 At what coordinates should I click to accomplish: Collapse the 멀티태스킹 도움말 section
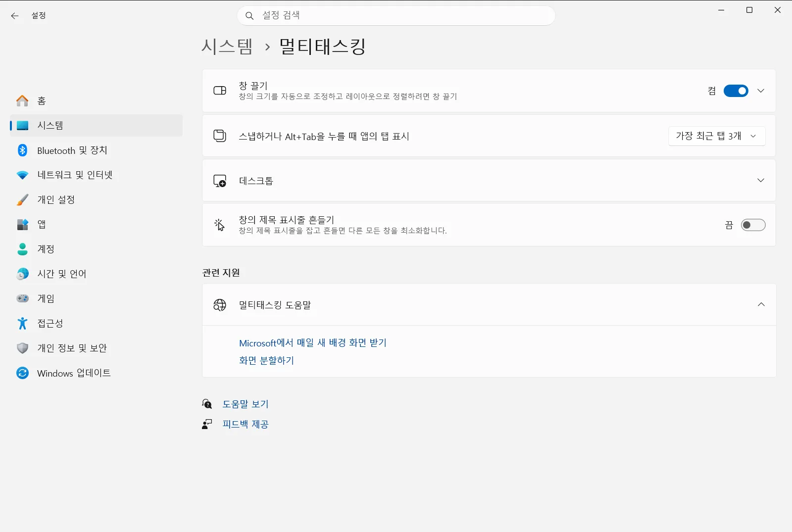coord(761,305)
